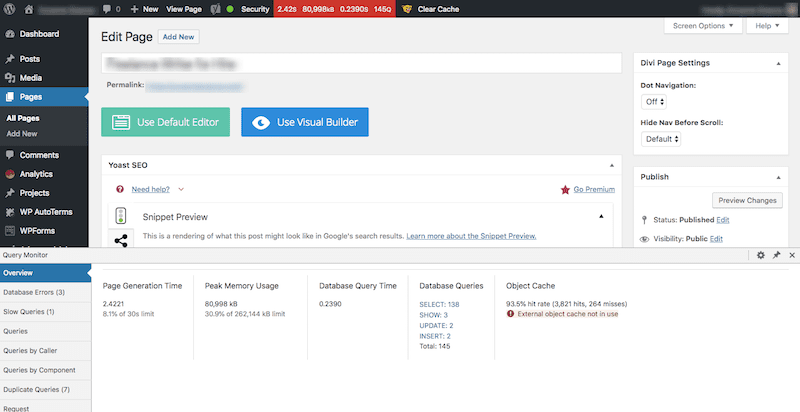Edit the Published status link

[722, 220]
